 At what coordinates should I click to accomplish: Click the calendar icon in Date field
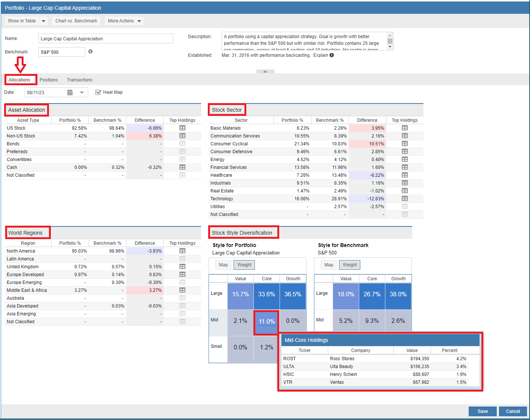pyautogui.click(x=70, y=92)
